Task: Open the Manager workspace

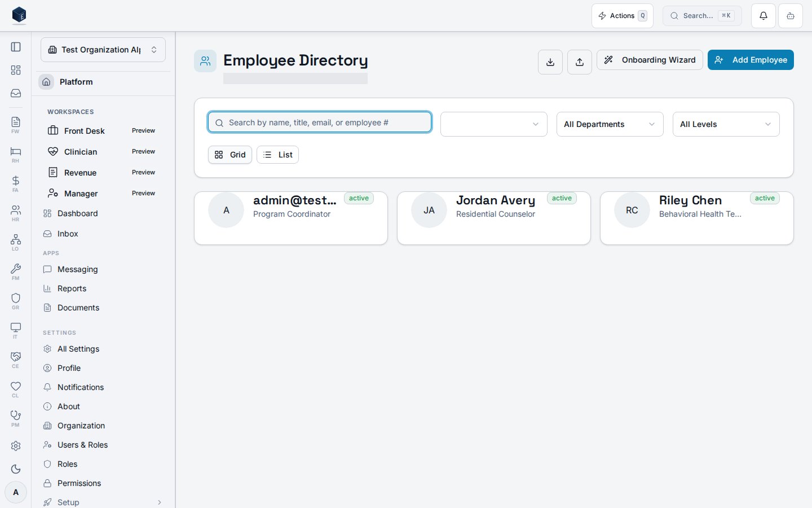Action: tap(103, 194)
